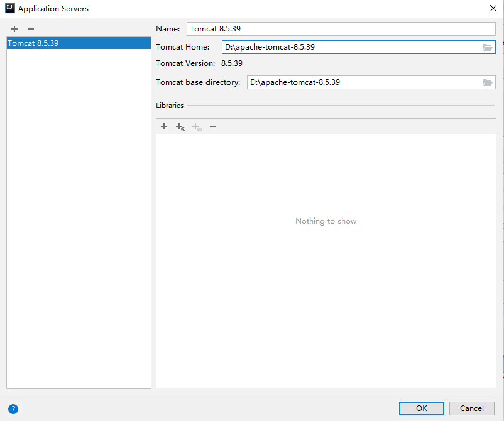Confirm with the OK button
This screenshot has width=504, height=421.
point(422,408)
